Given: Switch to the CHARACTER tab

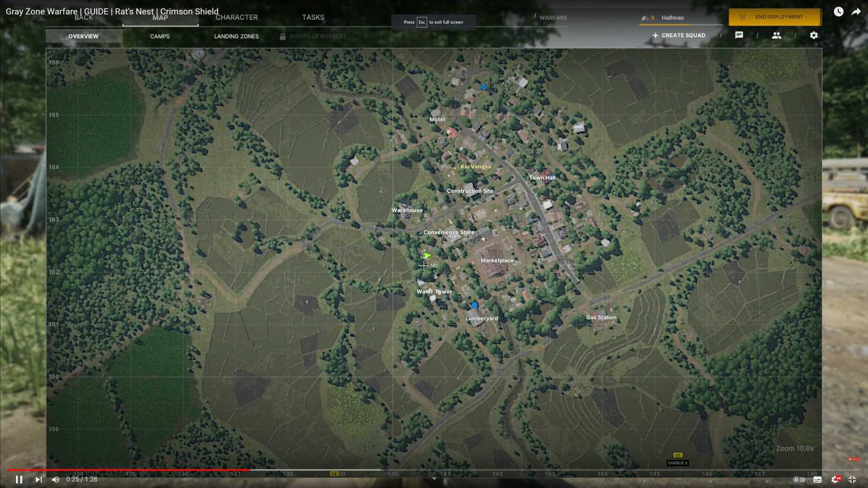Looking at the screenshot, I should 236,17.
